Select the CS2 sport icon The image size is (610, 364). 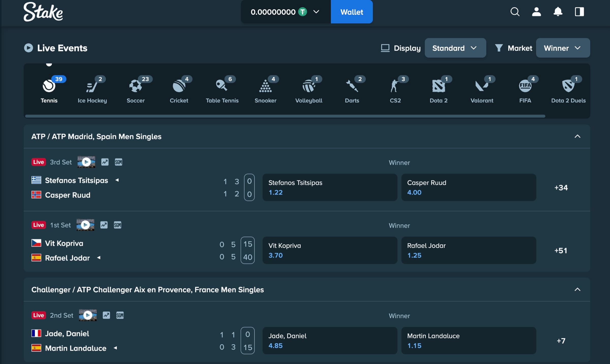[394, 86]
